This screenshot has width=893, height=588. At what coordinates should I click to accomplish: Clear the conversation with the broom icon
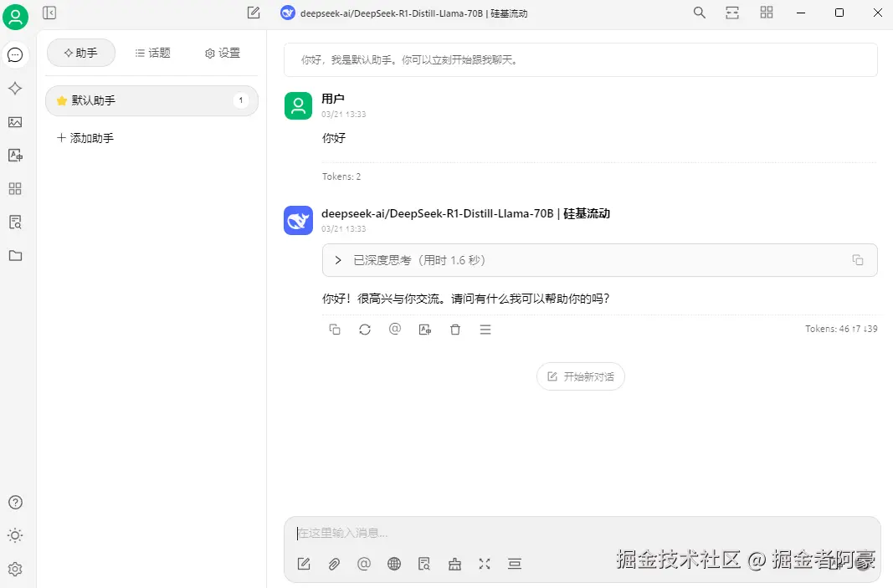click(x=454, y=564)
